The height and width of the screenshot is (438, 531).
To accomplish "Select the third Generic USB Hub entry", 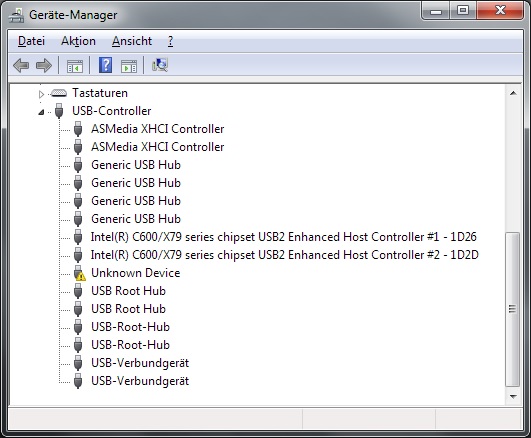I will click(x=136, y=201).
